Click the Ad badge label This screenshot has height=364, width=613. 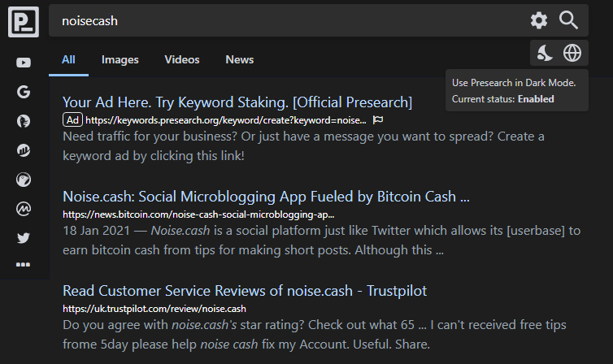[72, 120]
